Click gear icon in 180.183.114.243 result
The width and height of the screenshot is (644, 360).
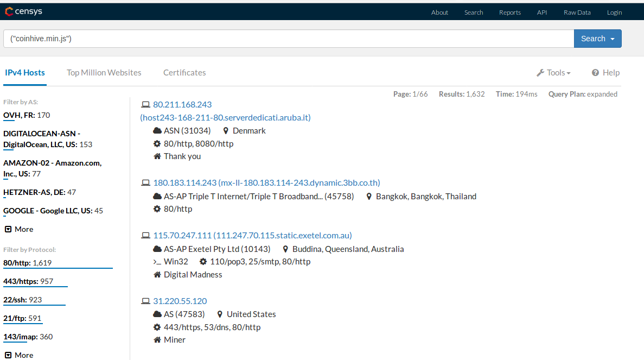pyautogui.click(x=157, y=209)
